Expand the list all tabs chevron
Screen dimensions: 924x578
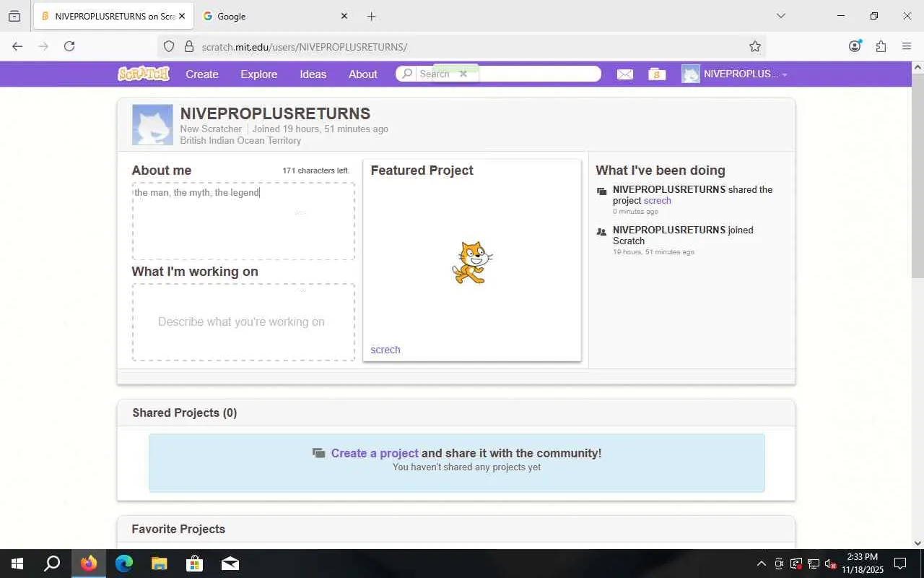tap(780, 16)
